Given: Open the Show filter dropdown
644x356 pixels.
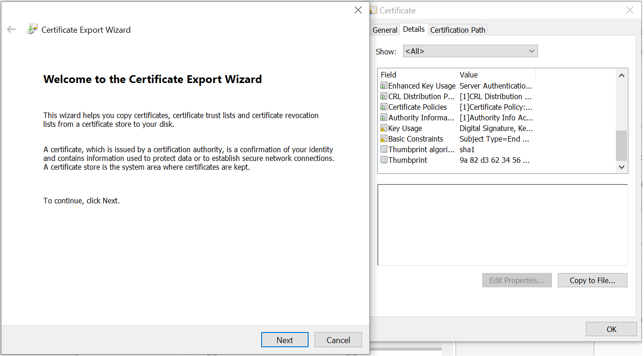Looking at the screenshot, I should [470, 51].
